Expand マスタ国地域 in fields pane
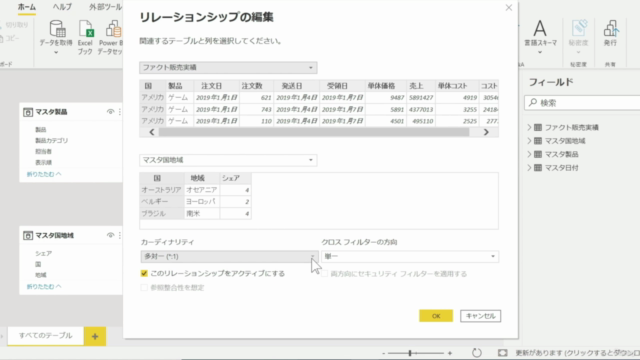 point(529,141)
